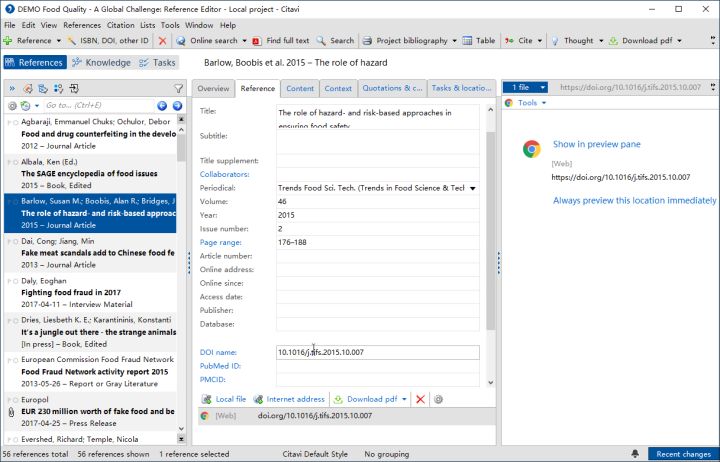Click the ISBN, DOI, other ID wand icon
720x462 pixels.
(x=72, y=40)
